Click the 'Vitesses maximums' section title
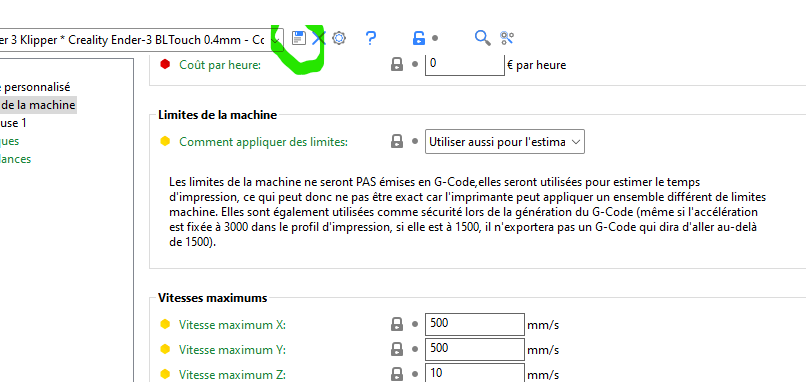The image size is (806, 382). [213, 298]
